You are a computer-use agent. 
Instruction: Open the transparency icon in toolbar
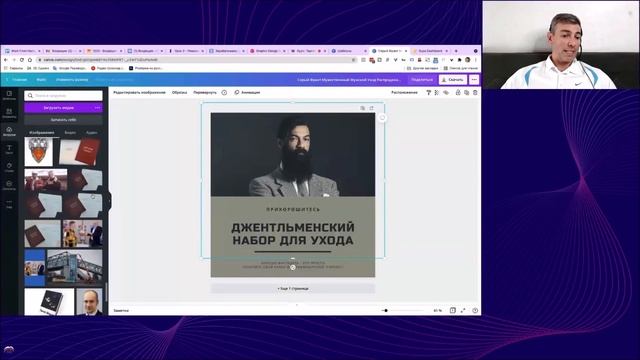click(x=437, y=93)
